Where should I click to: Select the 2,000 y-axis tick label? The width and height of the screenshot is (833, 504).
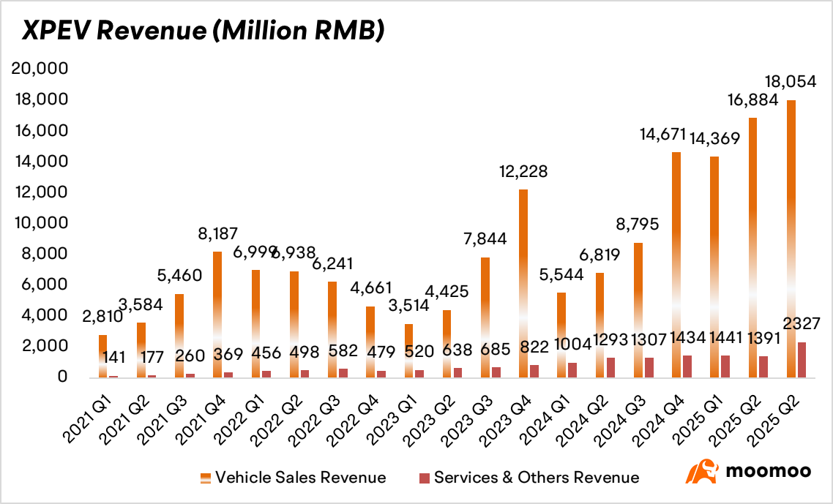click(45, 346)
